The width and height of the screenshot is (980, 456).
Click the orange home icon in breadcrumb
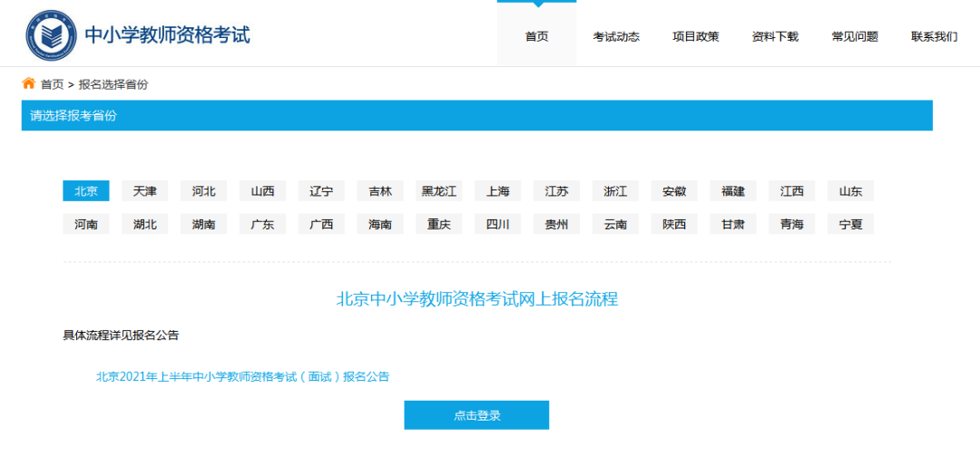tap(29, 83)
